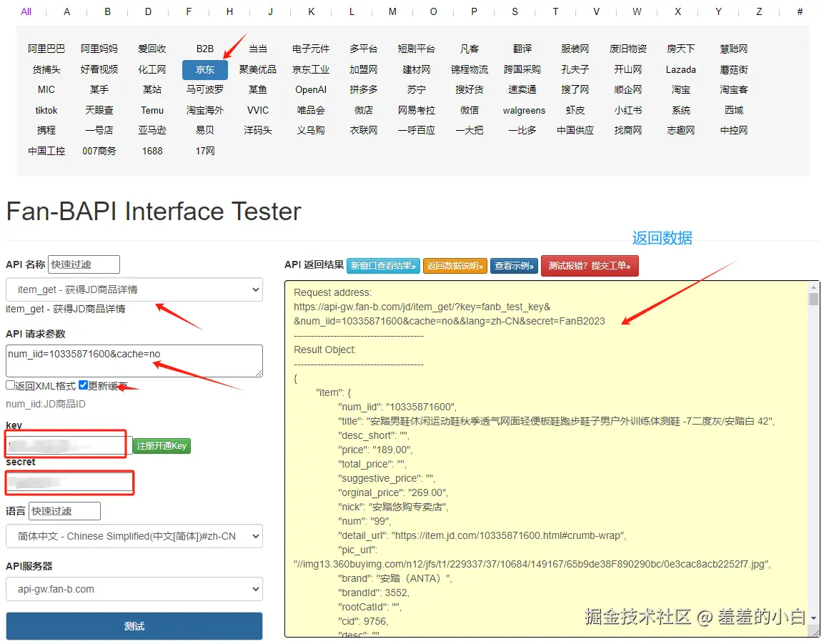Select the highlighted 京东 platform

coord(205,69)
